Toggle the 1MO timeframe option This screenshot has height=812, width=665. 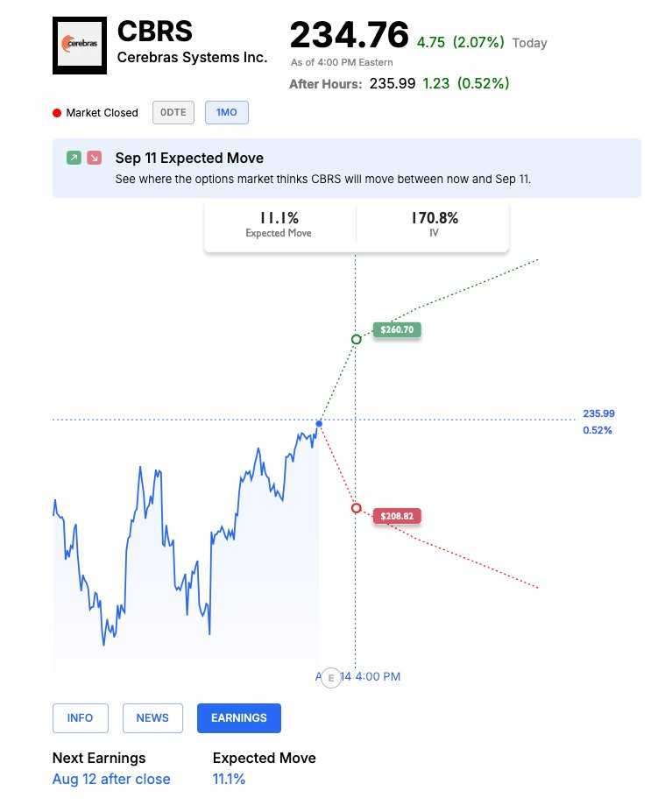click(227, 112)
